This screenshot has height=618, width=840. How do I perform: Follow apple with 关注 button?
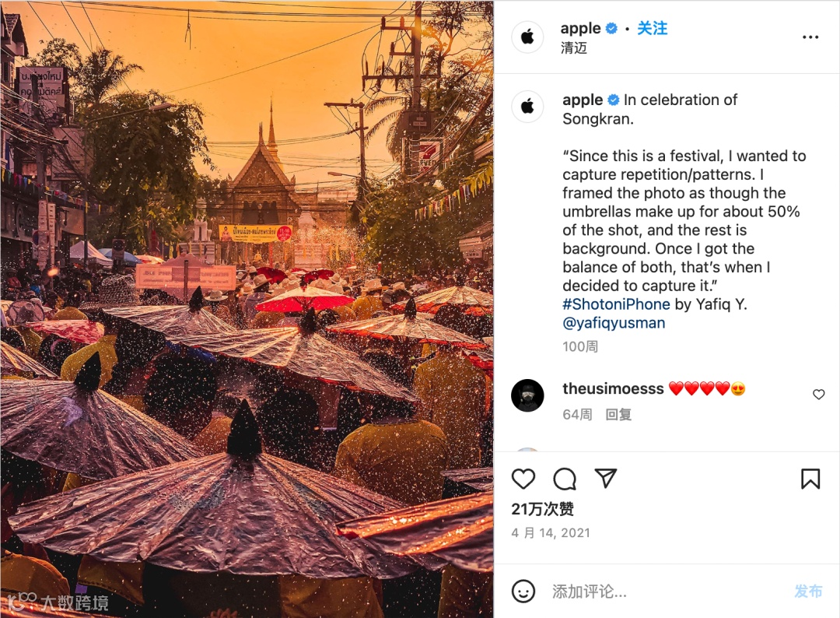pyautogui.click(x=652, y=28)
